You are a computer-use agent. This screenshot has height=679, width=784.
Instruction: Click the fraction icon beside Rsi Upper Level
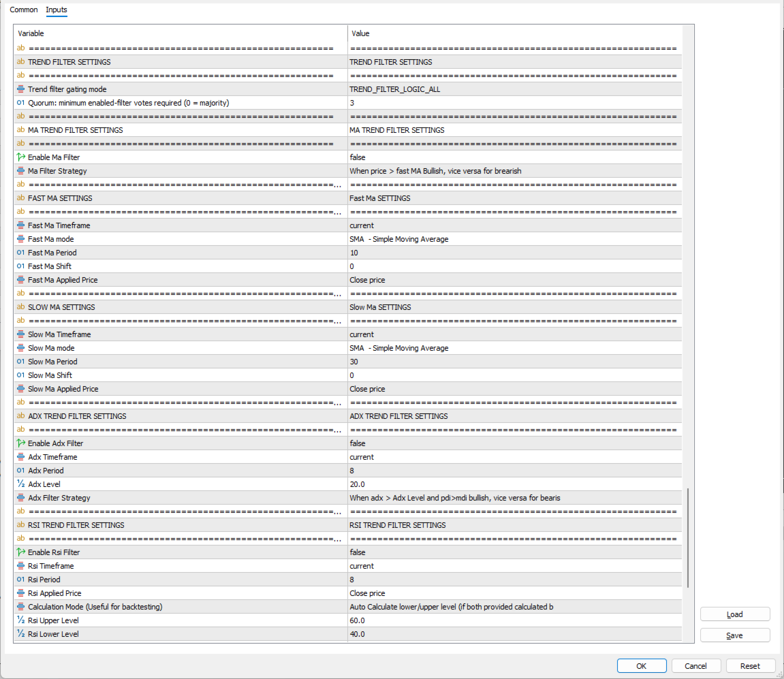20,620
